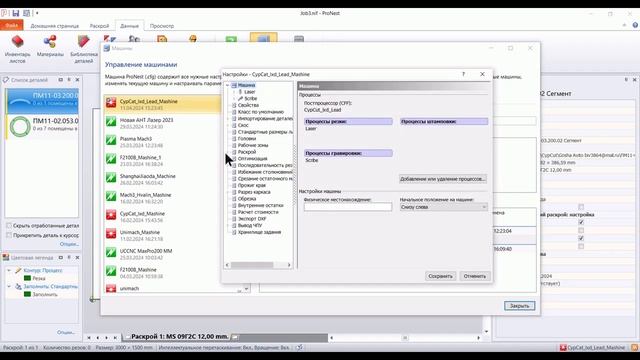This screenshot has width=640, height=360.
Task: Click the Save icon in quick access toolbar
Action: pos(16,13)
